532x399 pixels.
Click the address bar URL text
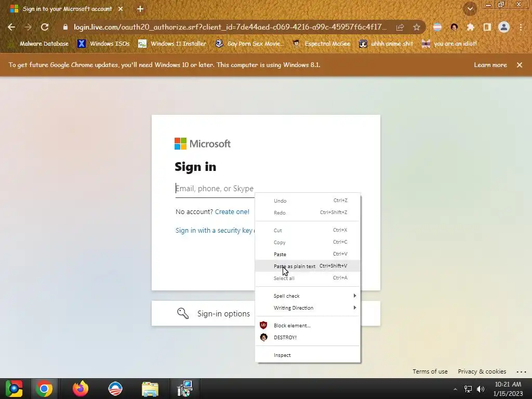click(x=230, y=27)
